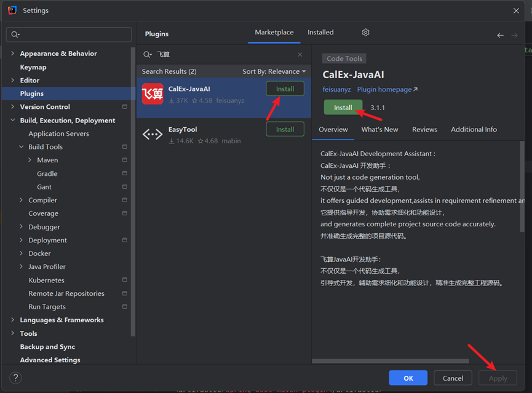This screenshot has height=393, width=532.
Task: Go back with the left arrow
Action: pos(501,35)
